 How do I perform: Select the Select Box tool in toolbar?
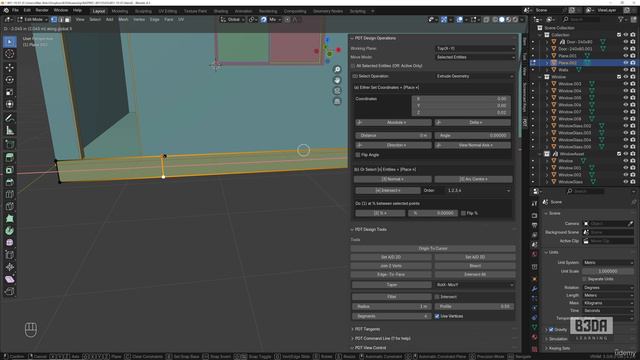coord(9,42)
